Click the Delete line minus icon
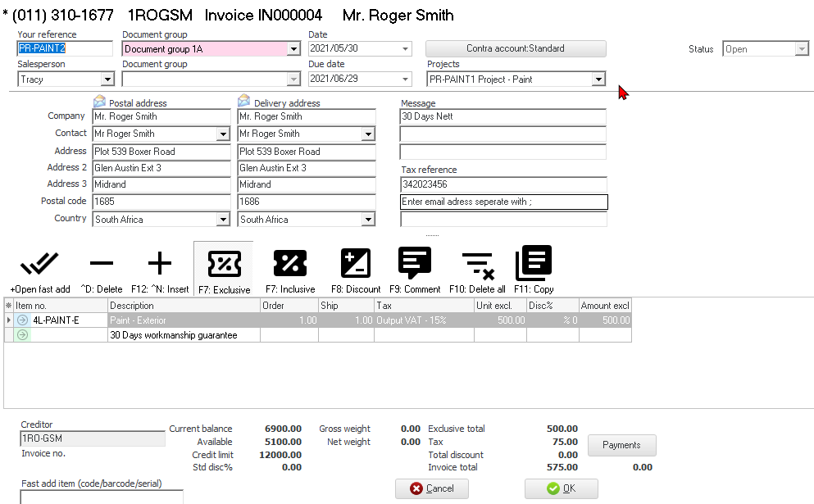 coord(102,264)
